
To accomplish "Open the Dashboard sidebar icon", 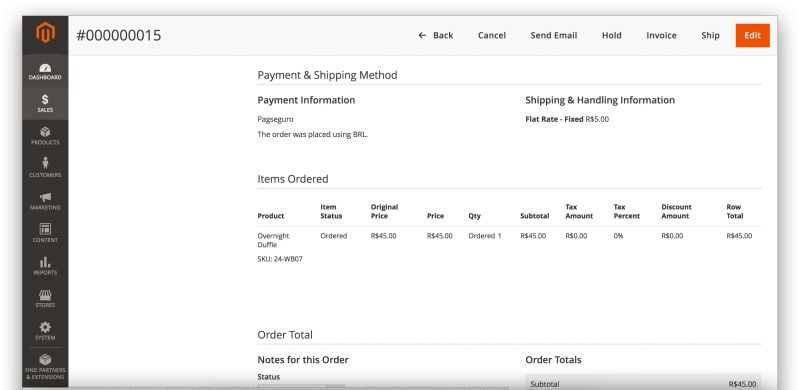I will 45,71.
